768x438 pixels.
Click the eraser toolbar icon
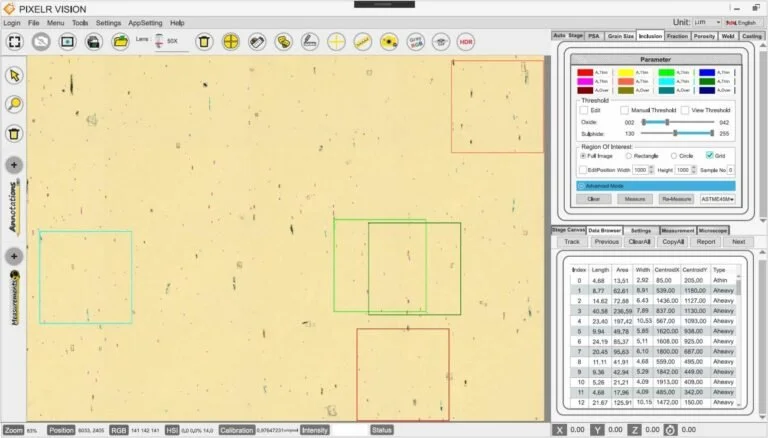coord(257,42)
